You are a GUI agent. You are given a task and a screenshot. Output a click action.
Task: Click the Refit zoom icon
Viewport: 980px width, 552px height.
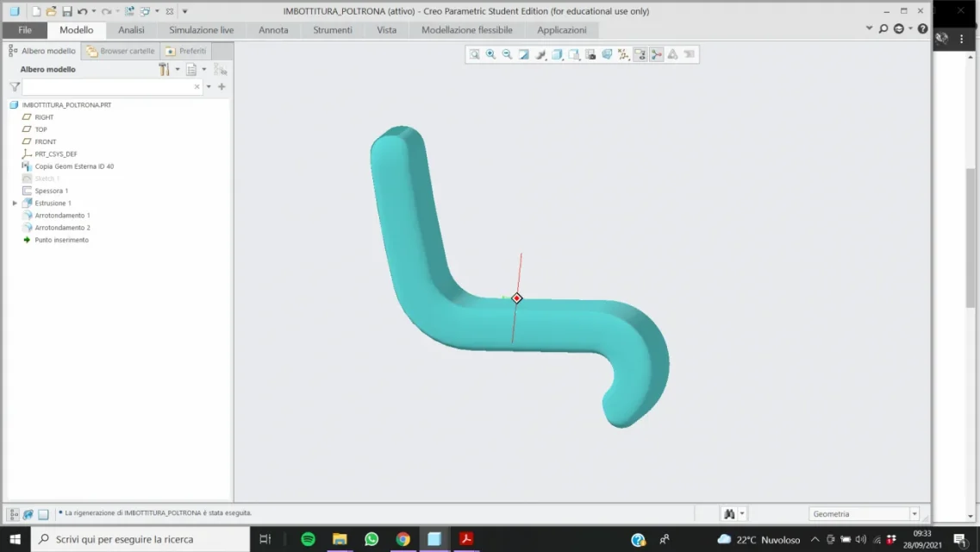pos(474,54)
